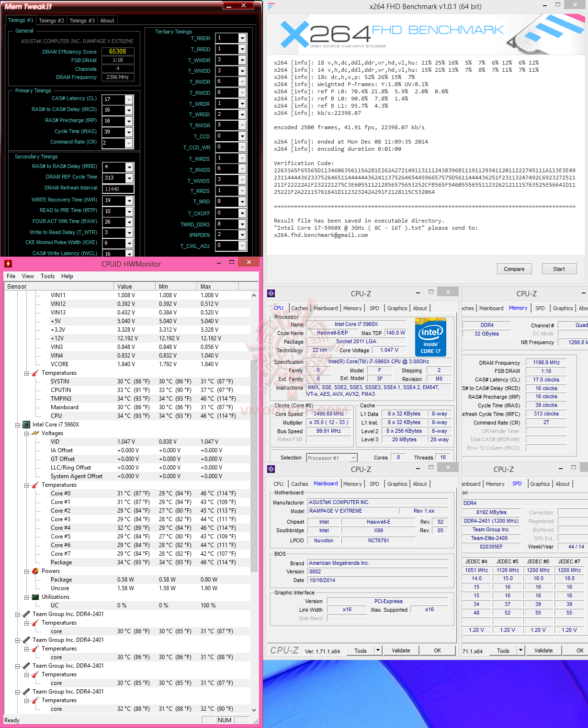The width and height of the screenshot is (588, 728).
Task: Click the DRAM Frequency value 1198.9 MHz in CPU-Z
Action: tap(546, 362)
